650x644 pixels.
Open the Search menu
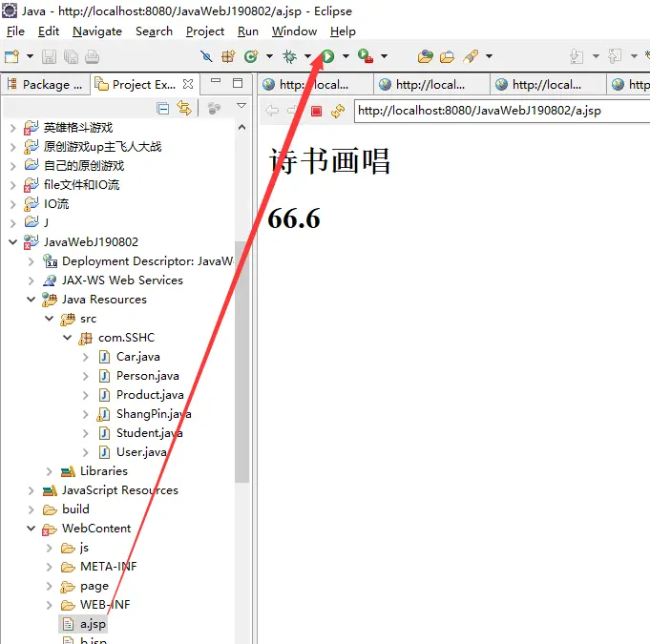coord(154,31)
